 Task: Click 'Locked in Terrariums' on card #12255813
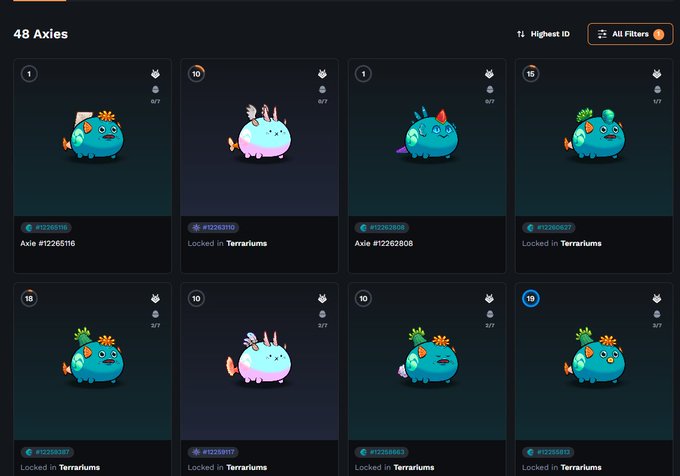pyautogui.click(x=562, y=467)
